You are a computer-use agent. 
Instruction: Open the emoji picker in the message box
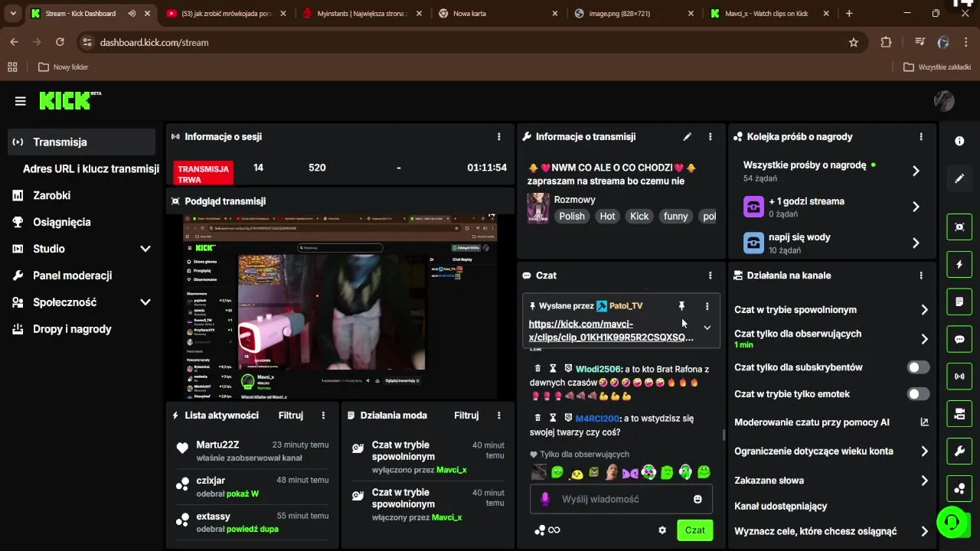click(x=697, y=499)
